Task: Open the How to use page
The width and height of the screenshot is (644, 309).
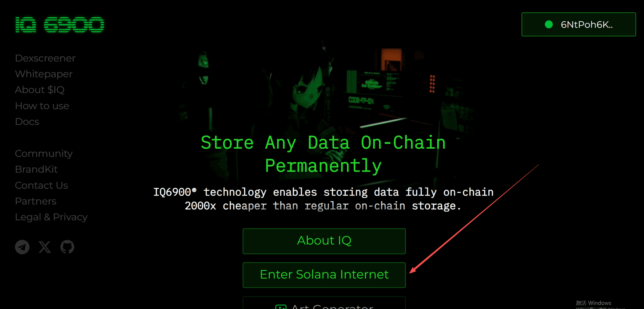Action: point(42,106)
